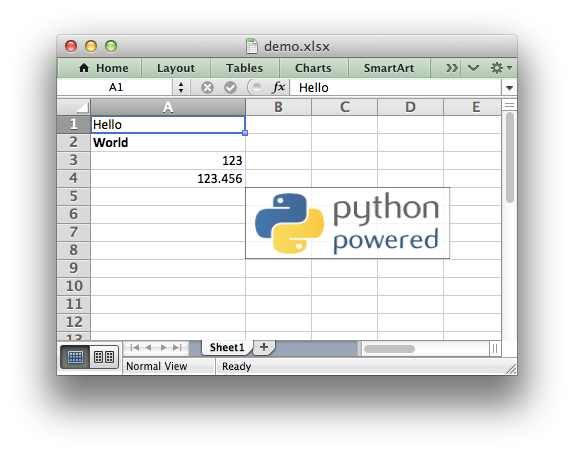Select the cell containing 123
Image resolution: width=574 pixels, height=454 pixels.
coord(168,160)
